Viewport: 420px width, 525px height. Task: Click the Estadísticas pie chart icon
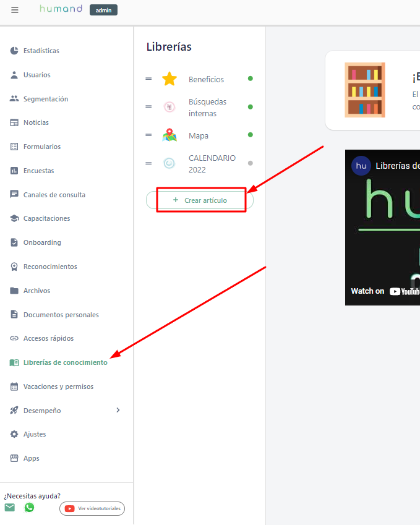tap(14, 51)
